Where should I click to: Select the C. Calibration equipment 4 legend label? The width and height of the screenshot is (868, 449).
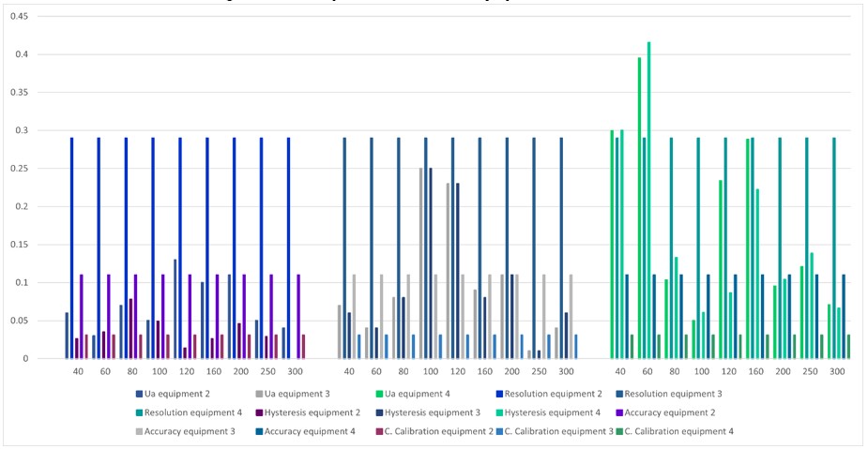[x=684, y=431]
